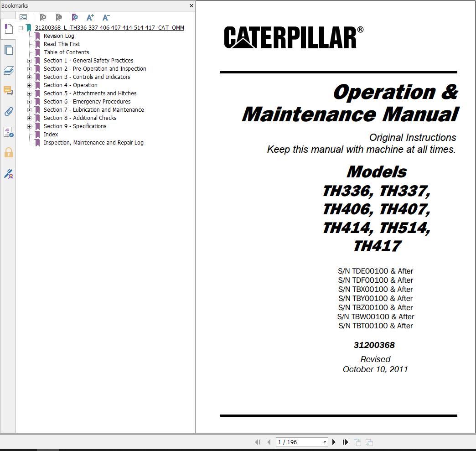476x451 pixels.
Task: Click the 'Operation & Maintenance Manual' title text
Action: click(x=350, y=103)
